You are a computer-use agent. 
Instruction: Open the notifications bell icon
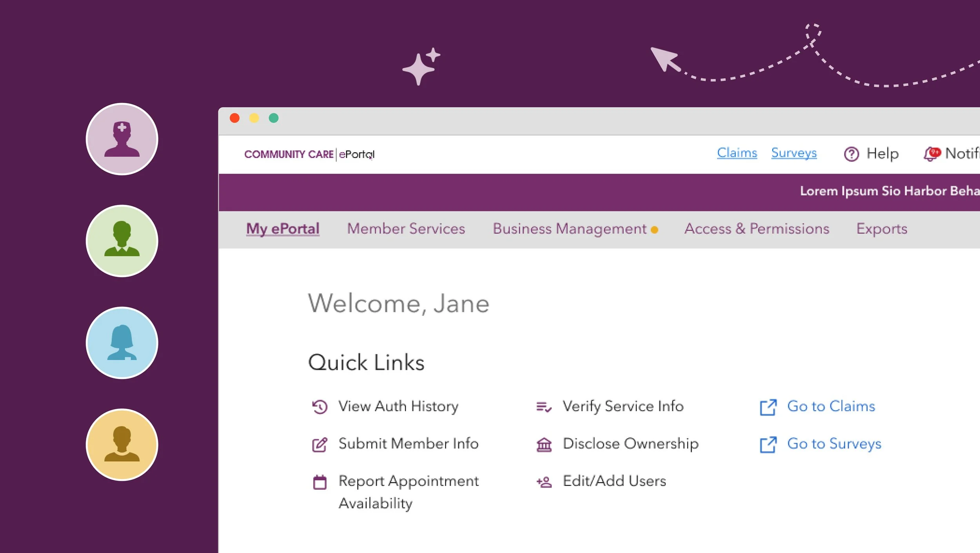[x=931, y=154]
